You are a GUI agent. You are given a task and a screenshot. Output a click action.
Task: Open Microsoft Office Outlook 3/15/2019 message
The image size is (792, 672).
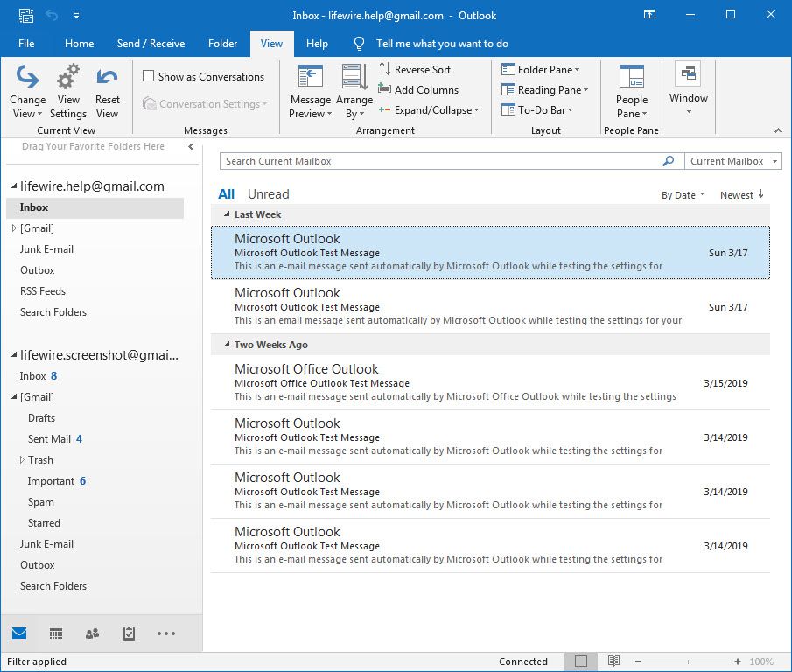click(x=490, y=382)
